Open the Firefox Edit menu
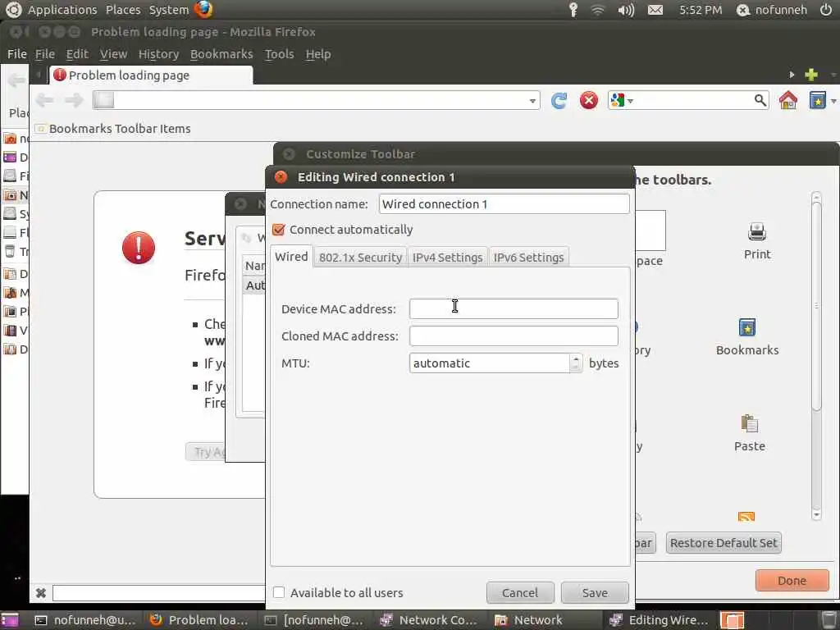840x630 pixels. tap(77, 54)
